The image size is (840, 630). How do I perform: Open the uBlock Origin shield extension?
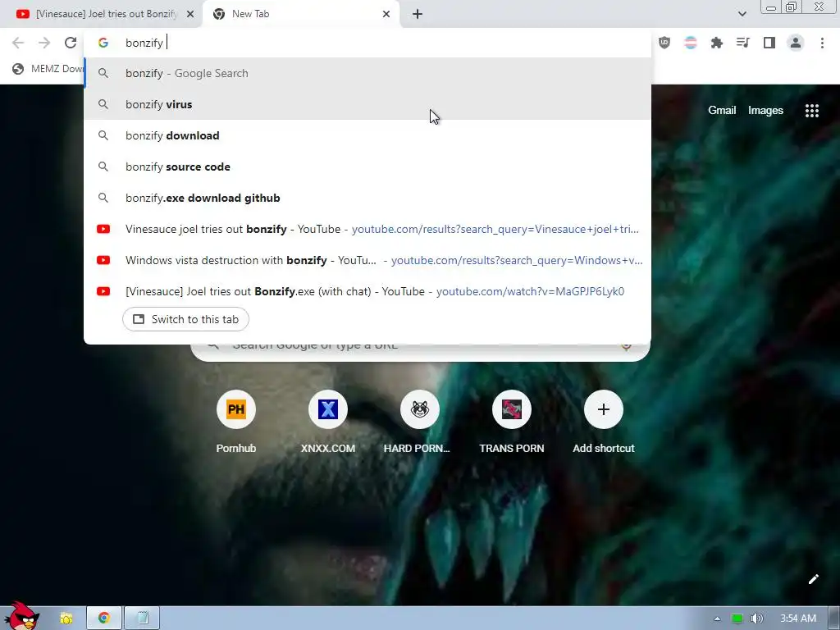coord(664,43)
